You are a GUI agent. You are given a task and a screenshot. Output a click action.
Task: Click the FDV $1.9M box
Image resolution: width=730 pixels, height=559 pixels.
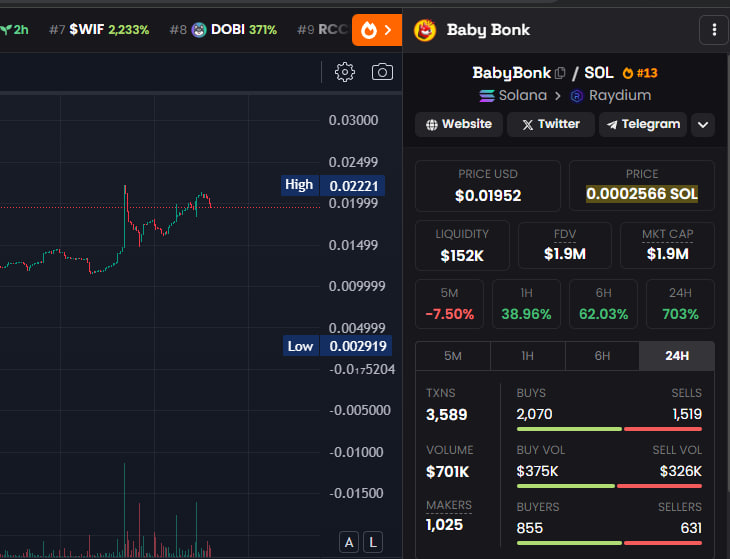point(565,245)
